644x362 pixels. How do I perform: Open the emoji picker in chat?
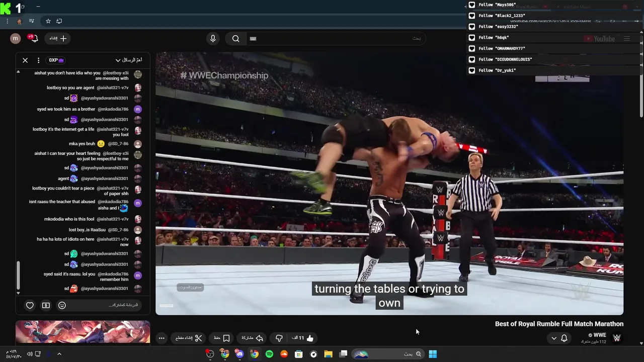click(x=62, y=305)
